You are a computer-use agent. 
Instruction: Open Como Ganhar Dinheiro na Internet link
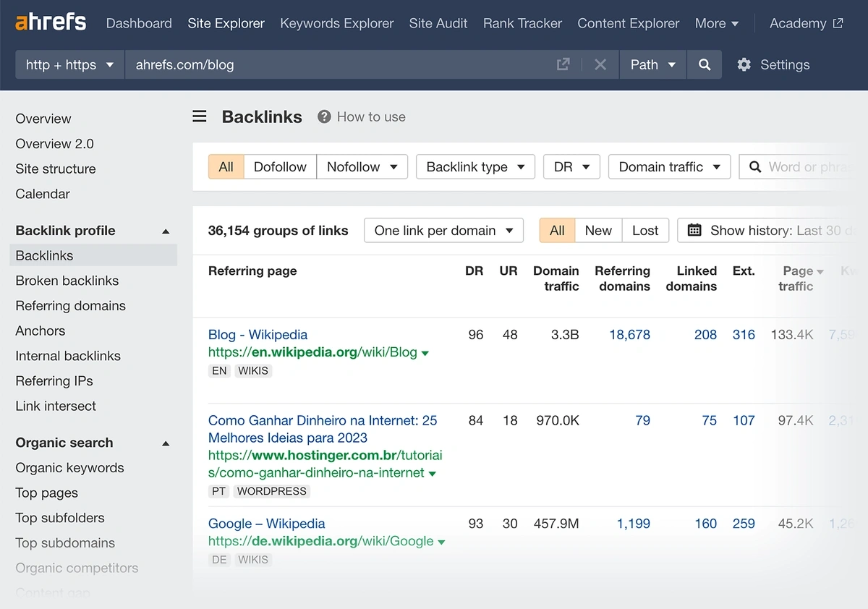(x=323, y=429)
